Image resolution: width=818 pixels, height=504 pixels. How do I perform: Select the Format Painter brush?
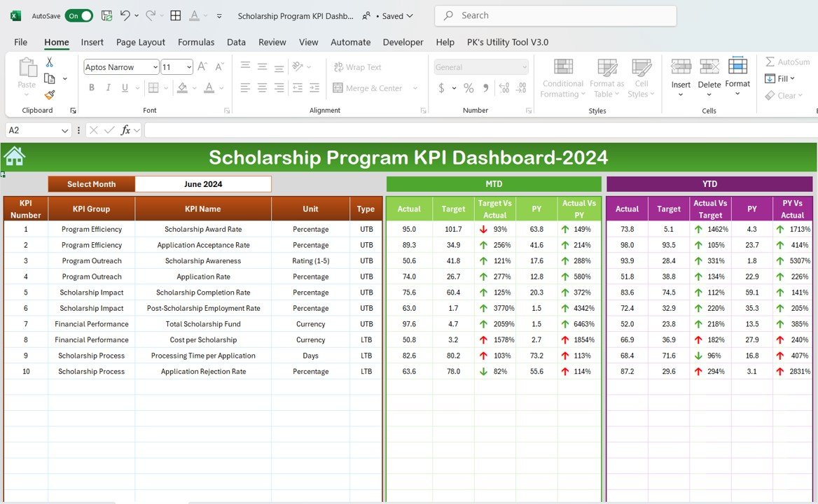tap(50, 94)
